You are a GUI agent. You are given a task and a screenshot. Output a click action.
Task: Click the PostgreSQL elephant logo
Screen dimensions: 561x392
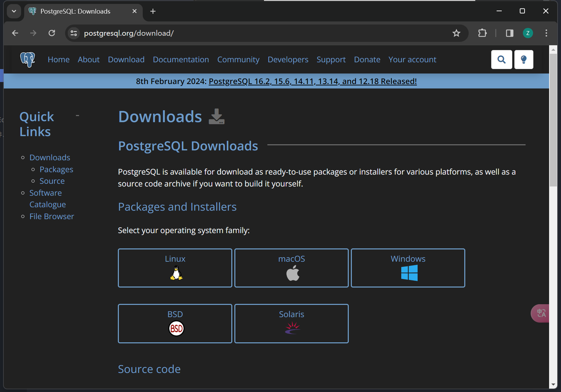tap(28, 60)
